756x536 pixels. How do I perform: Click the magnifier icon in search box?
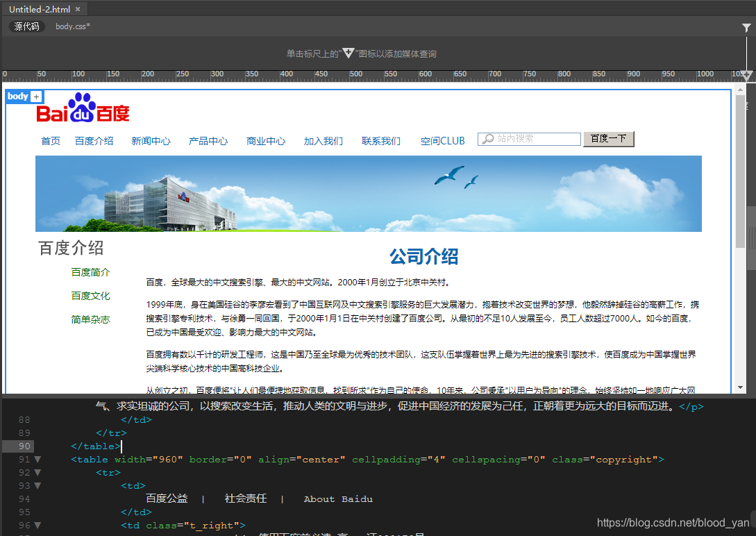pyautogui.click(x=488, y=139)
